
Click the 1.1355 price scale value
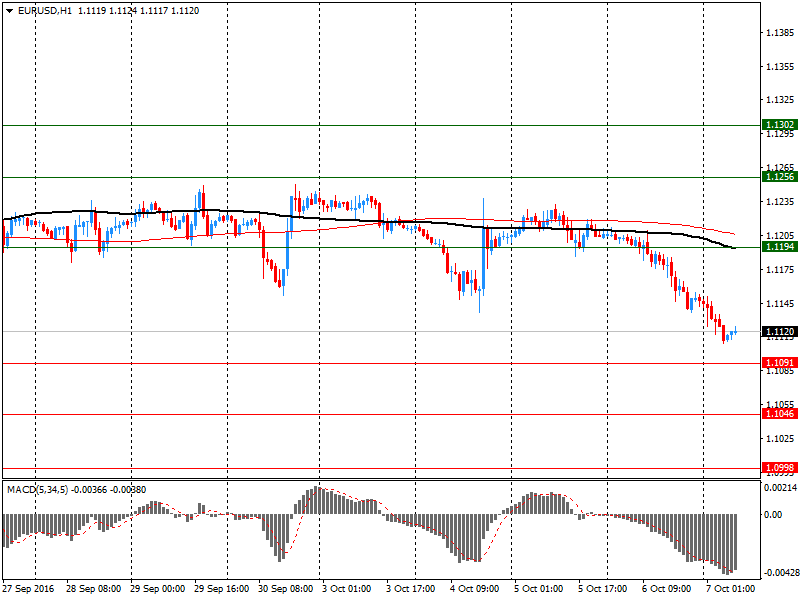[x=780, y=66]
